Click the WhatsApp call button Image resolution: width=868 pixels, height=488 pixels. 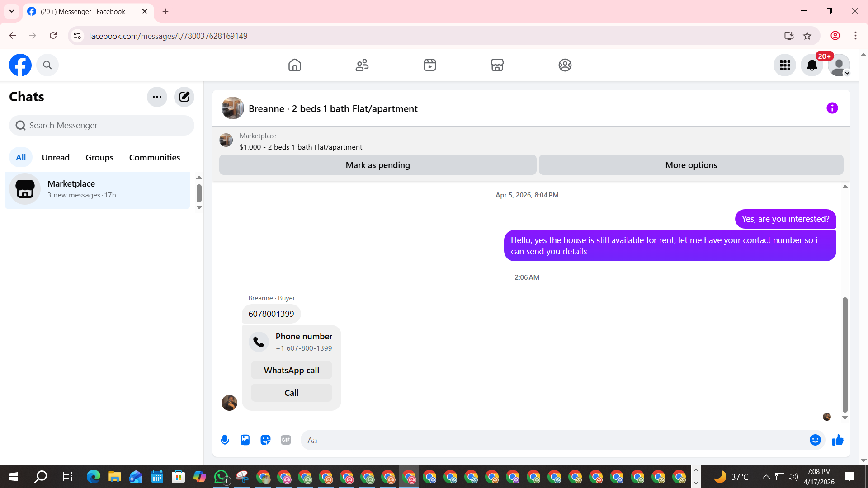click(x=291, y=370)
